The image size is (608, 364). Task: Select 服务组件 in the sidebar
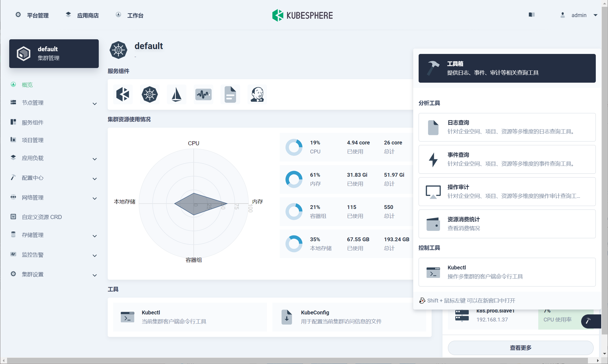pyautogui.click(x=33, y=123)
